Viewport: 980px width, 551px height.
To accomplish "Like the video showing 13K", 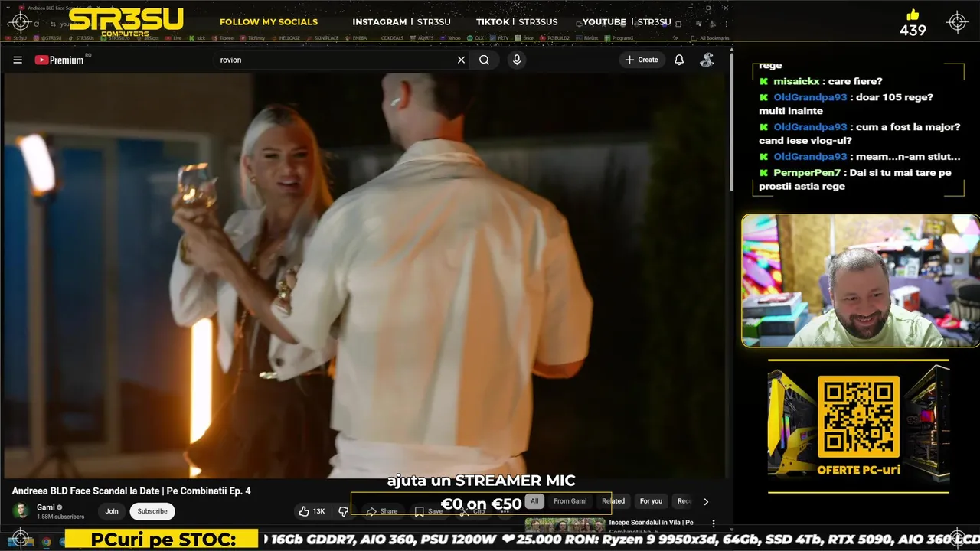I will [x=312, y=511].
